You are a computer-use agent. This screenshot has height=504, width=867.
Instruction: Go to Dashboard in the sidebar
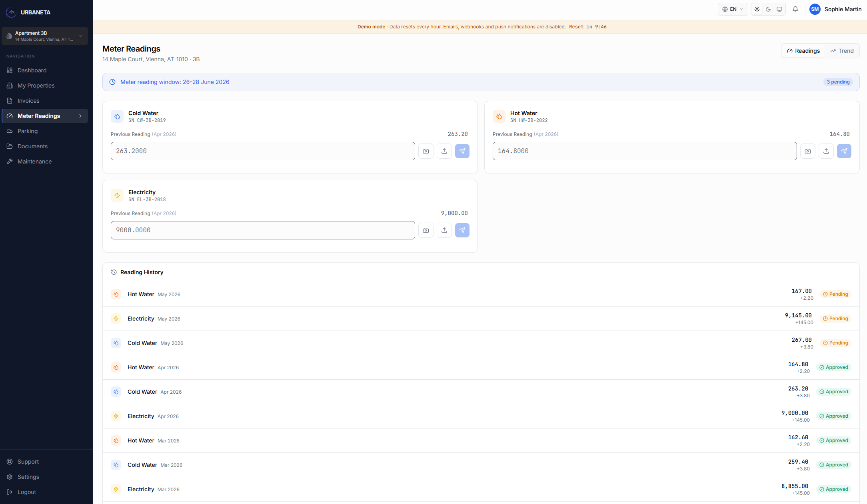[45, 70]
